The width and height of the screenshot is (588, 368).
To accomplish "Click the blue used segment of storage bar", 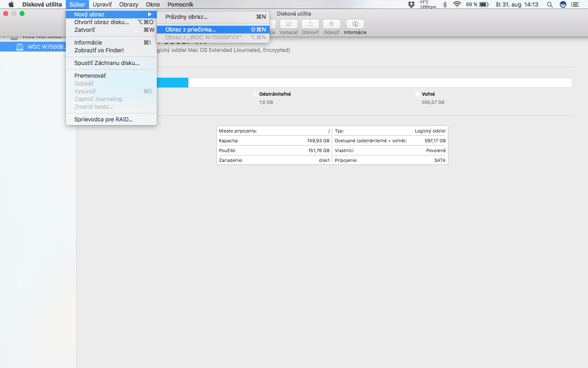I will [x=172, y=83].
